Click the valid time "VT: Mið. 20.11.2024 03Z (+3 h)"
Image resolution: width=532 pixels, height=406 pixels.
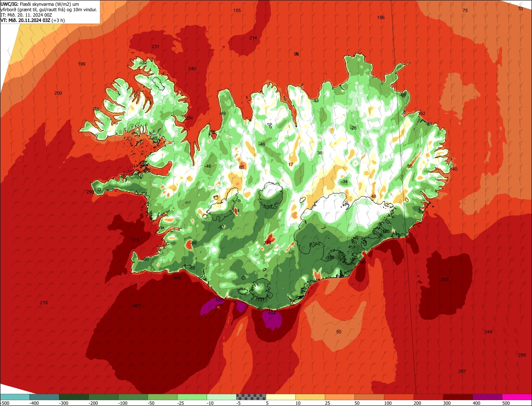click(x=33, y=20)
